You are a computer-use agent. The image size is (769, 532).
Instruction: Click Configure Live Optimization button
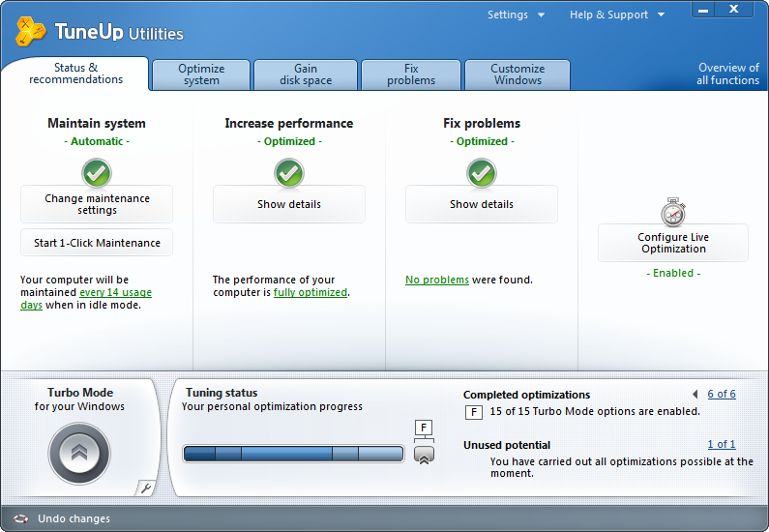point(673,243)
